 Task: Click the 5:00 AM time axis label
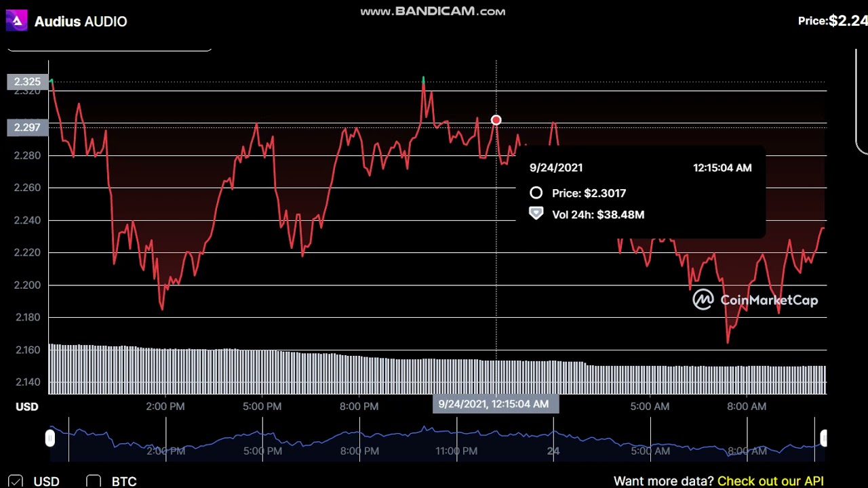point(650,407)
